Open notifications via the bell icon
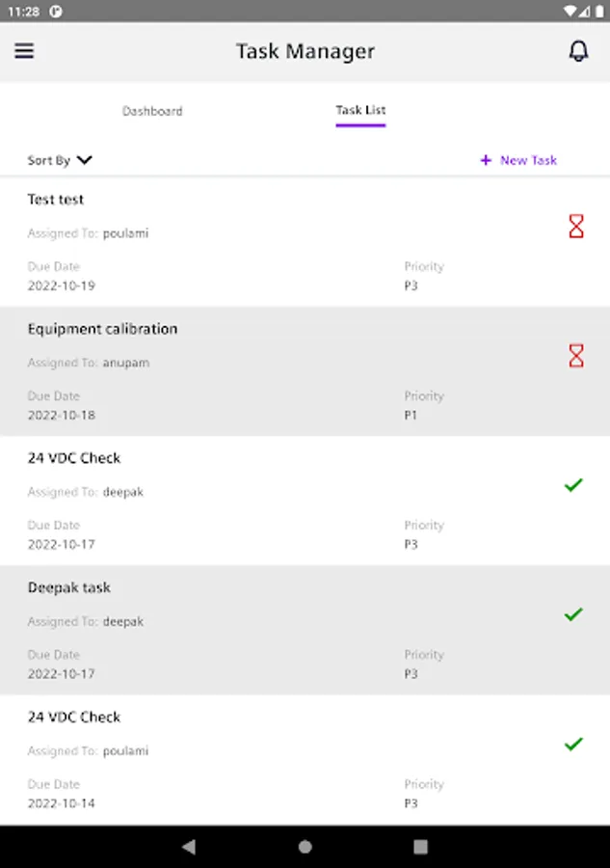Screen dimensions: 610x868 [578, 51]
